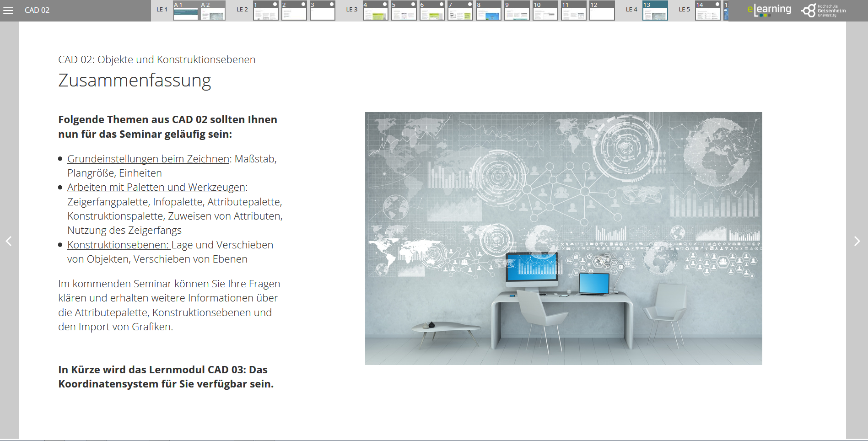This screenshot has height=441, width=868.
Task: Jump to page 4 thumbnail
Action: 375,11
